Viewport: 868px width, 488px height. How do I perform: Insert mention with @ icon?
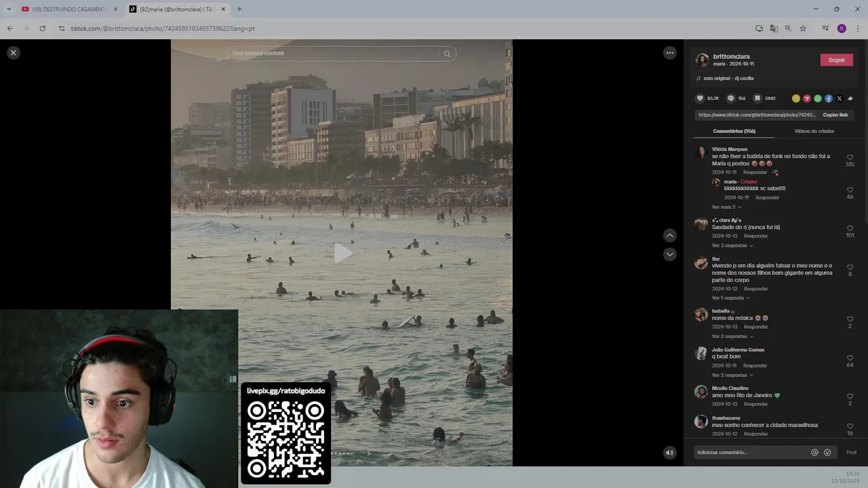814,453
